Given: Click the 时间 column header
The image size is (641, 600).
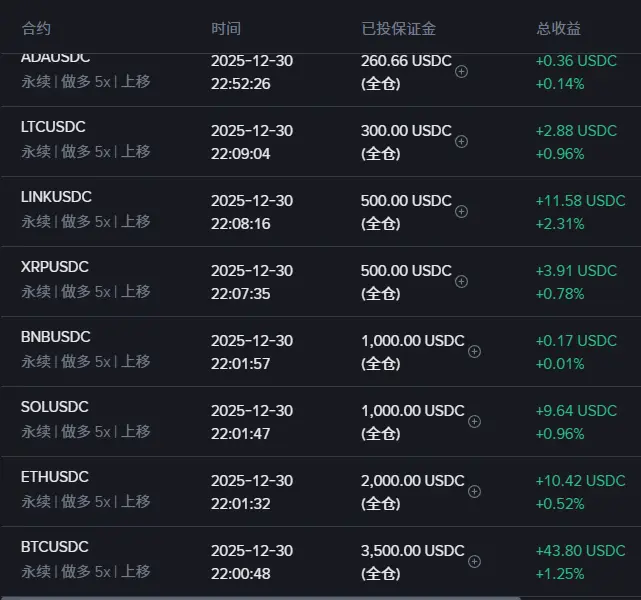Looking at the screenshot, I should point(226,28).
